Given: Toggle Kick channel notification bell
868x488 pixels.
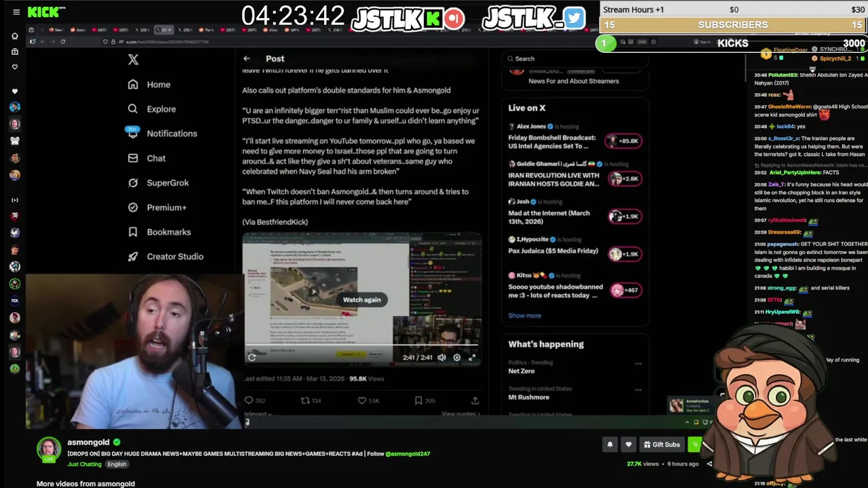Looking at the screenshot, I should [610, 445].
